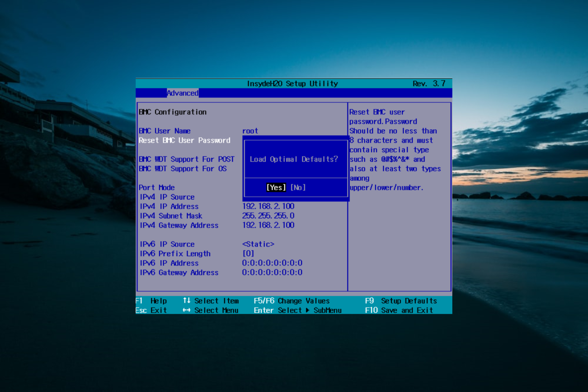588x392 pixels.
Task: Click the up-down arrows Select Item icon
Action: click(x=187, y=300)
